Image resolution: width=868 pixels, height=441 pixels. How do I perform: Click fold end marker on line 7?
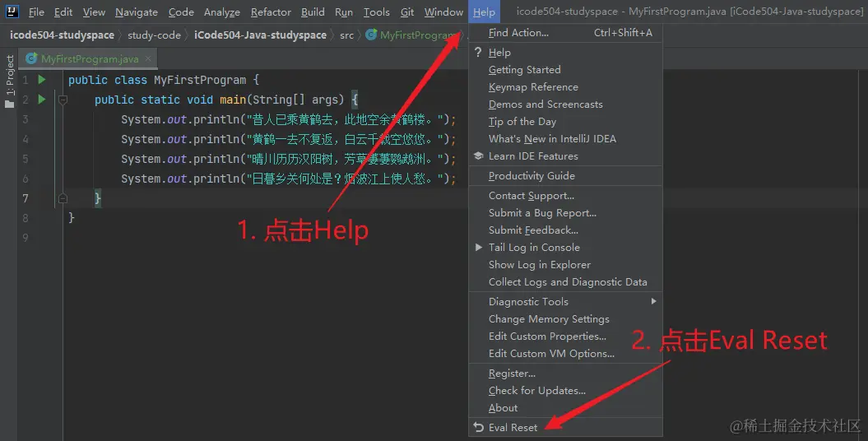point(63,198)
